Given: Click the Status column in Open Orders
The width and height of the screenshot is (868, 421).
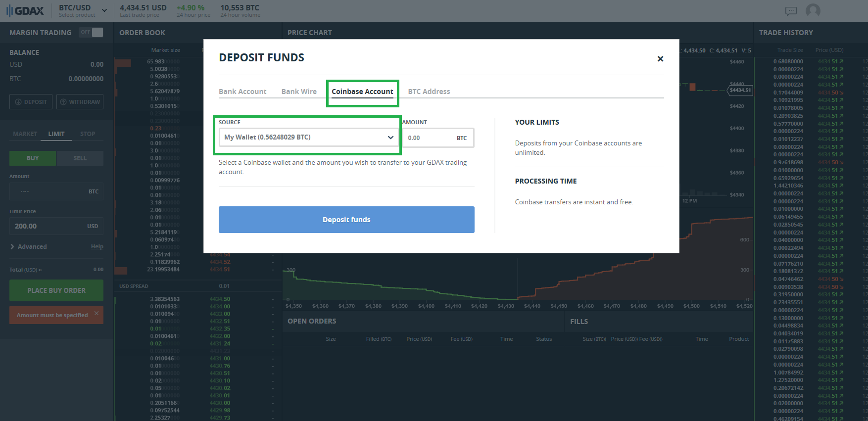Looking at the screenshot, I should click(x=544, y=339).
